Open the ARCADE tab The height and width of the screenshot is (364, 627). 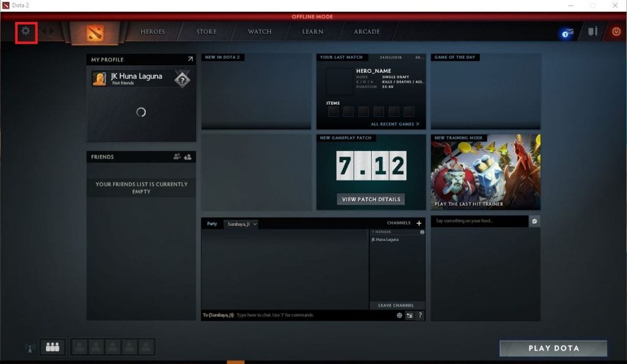pos(367,32)
